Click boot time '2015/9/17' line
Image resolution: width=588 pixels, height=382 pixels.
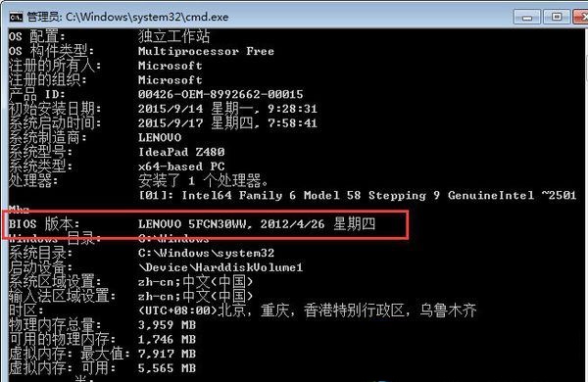227,123
